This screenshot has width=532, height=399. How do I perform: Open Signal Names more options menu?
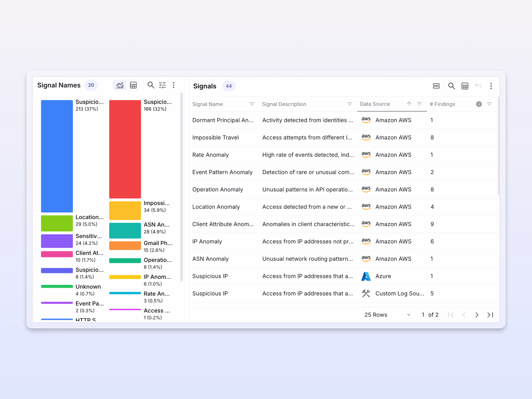[x=174, y=85]
